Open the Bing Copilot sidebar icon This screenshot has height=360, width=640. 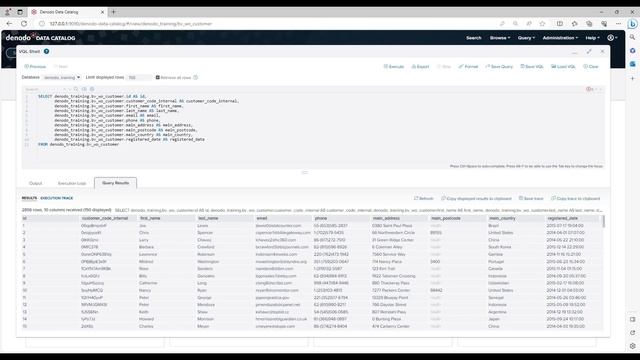point(632,24)
